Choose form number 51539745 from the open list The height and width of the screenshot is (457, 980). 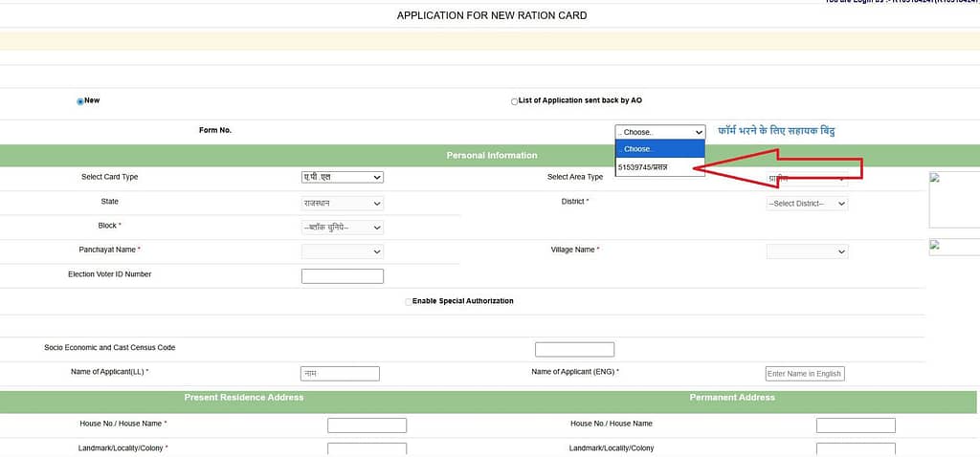point(659,167)
